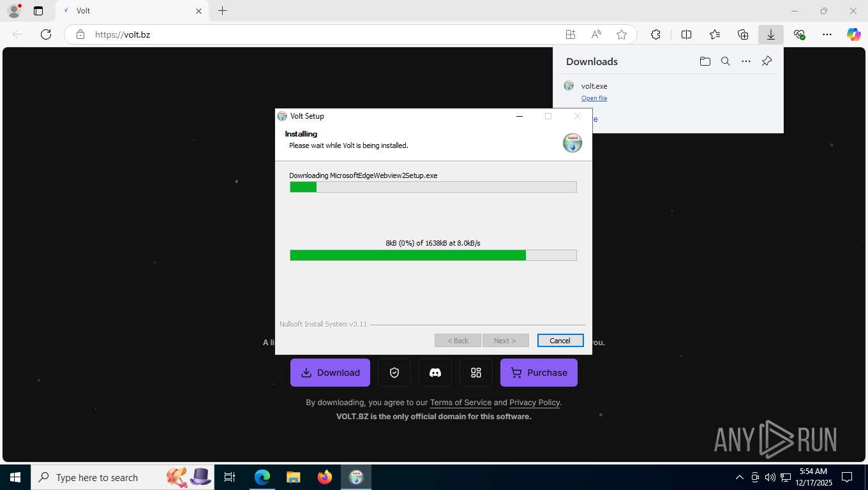This screenshot has height=490, width=868.
Task: Open downloads folder from Downloads panel
Action: pos(705,61)
